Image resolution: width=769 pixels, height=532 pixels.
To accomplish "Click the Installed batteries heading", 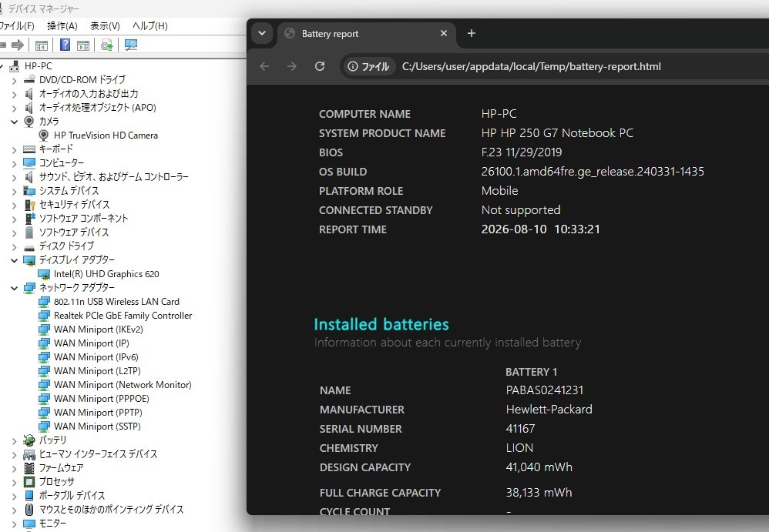I will point(381,324).
